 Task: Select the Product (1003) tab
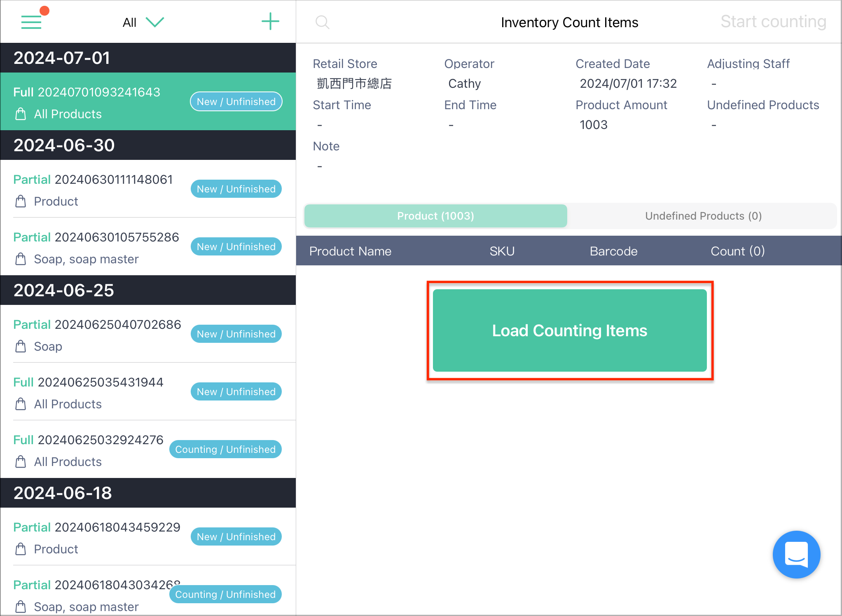click(x=435, y=216)
